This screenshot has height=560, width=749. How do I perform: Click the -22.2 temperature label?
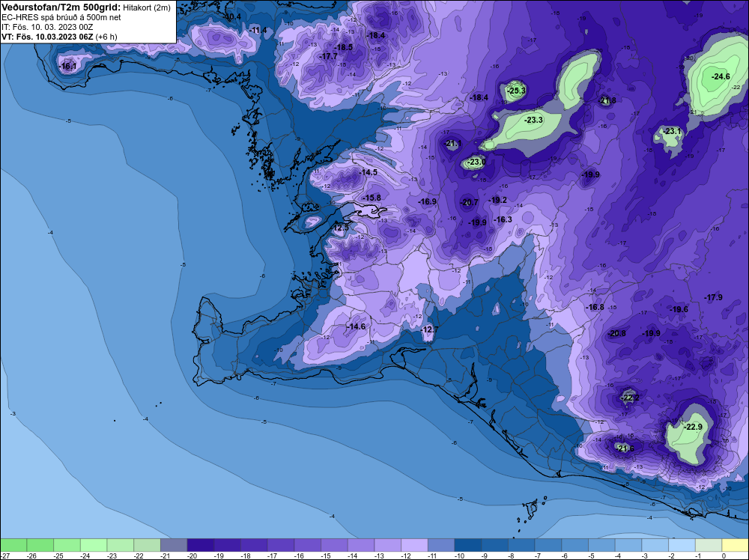coord(630,398)
